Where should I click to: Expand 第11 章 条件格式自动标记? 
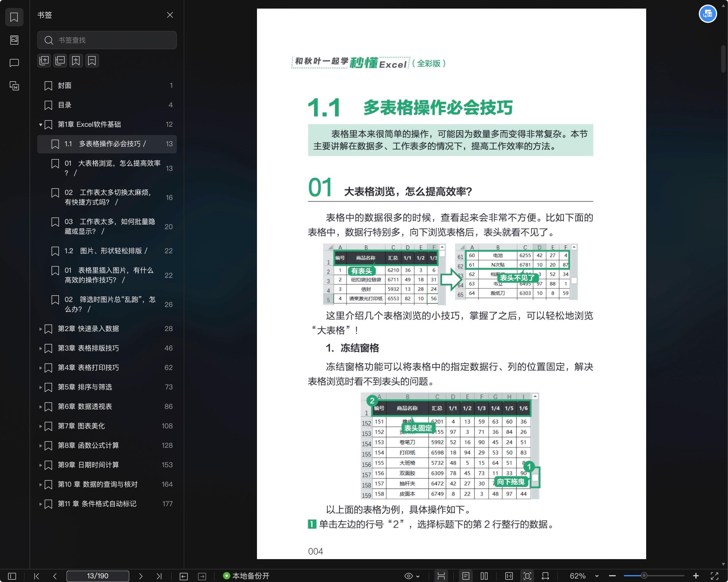[41, 504]
